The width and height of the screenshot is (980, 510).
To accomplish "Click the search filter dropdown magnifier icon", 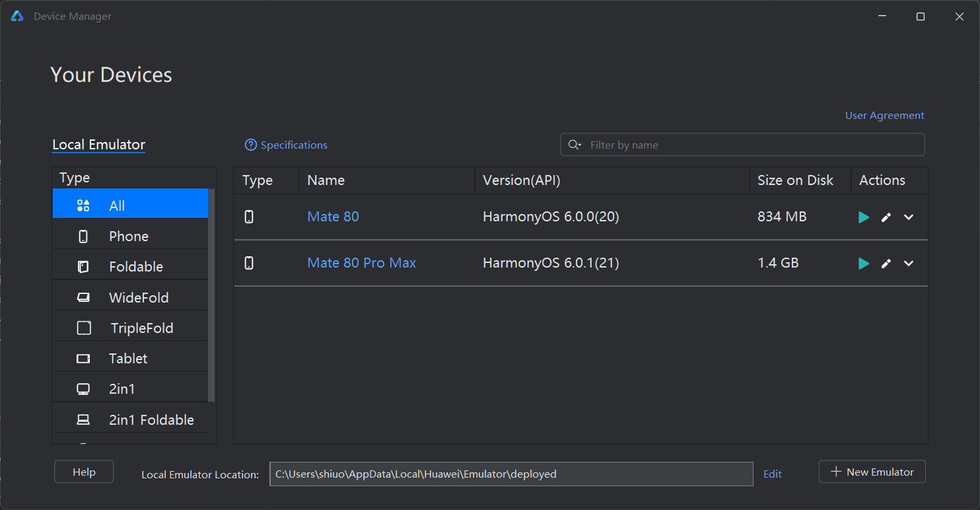I will coord(575,145).
